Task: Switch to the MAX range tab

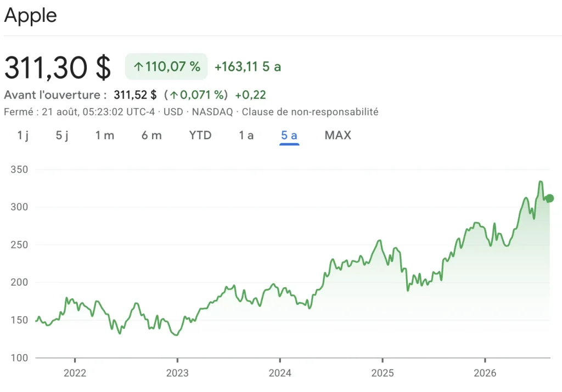Action: pos(338,135)
